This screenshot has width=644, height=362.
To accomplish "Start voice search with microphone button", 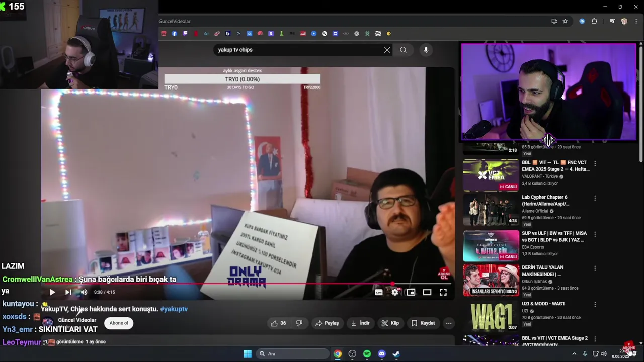I will click(426, 50).
